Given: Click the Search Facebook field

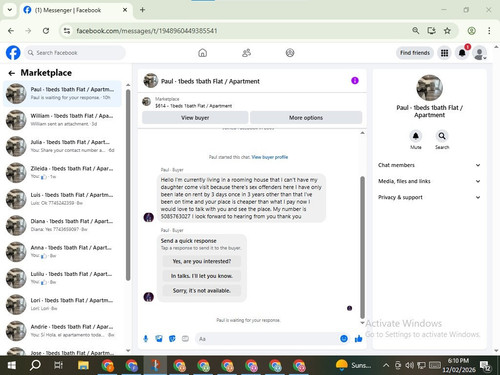Looking at the screenshot, I should [x=75, y=53].
